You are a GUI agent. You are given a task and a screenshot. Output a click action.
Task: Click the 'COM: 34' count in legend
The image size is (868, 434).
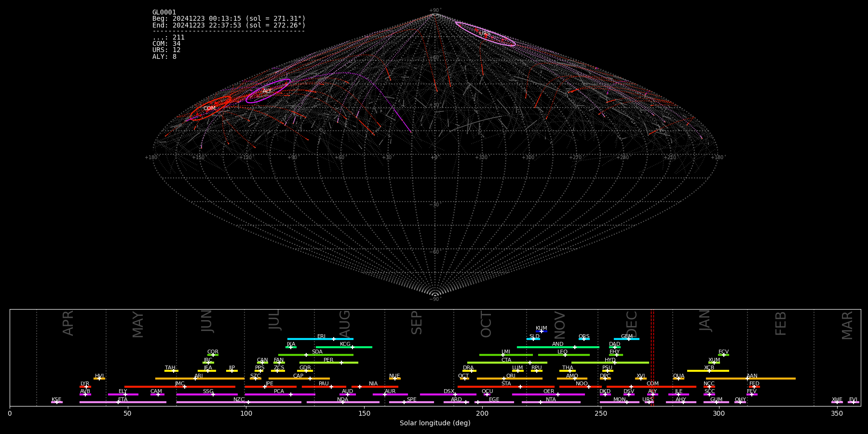point(166,44)
